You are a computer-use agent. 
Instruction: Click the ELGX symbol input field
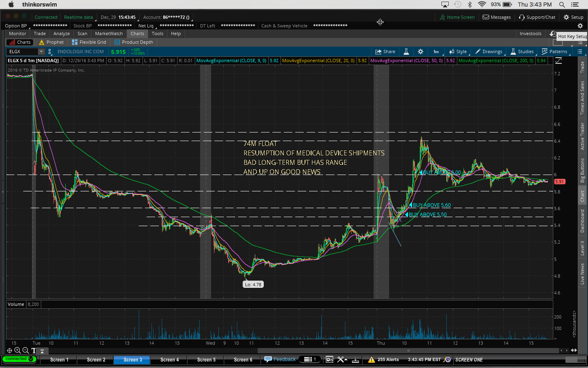click(22, 52)
